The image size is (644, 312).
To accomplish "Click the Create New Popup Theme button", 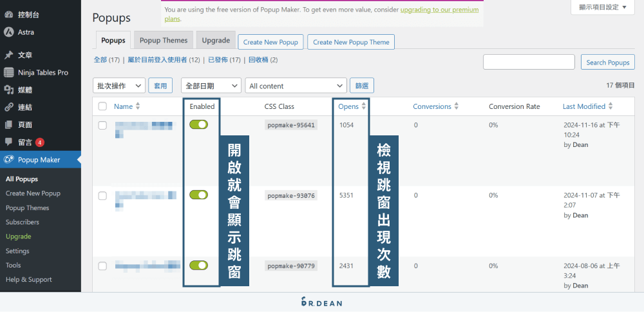I will click(351, 42).
